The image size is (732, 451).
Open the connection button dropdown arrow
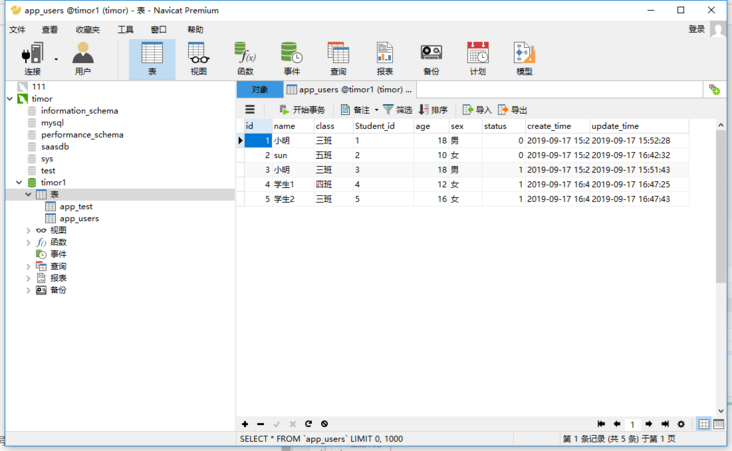(56, 59)
